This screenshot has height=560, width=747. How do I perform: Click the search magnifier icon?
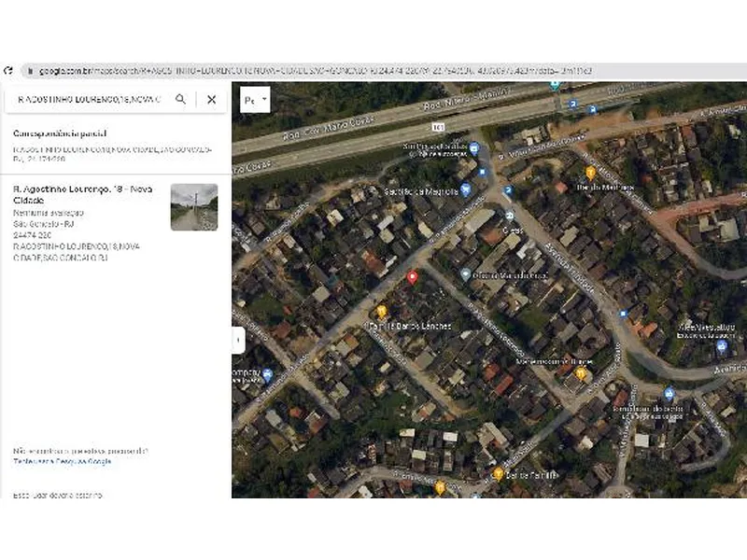[x=180, y=99]
